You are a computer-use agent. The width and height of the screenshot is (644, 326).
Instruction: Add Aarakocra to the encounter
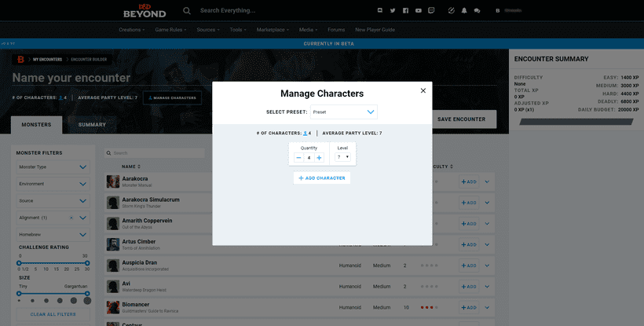click(469, 181)
